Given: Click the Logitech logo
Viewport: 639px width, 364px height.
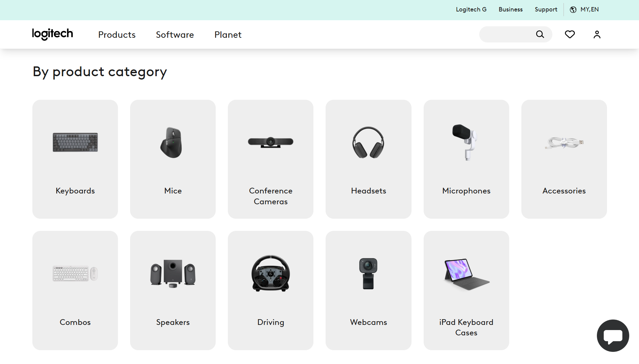Looking at the screenshot, I should tap(52, 34).
